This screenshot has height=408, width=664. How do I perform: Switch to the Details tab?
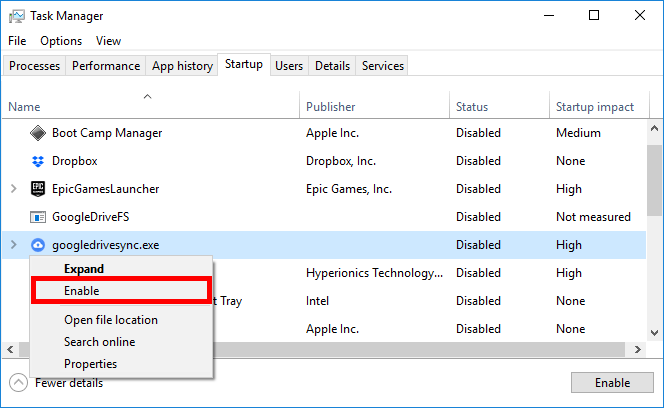332,66
